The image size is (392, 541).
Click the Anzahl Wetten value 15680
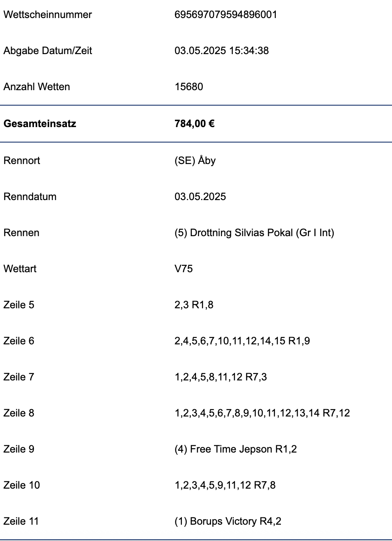[x=189, y=87]
